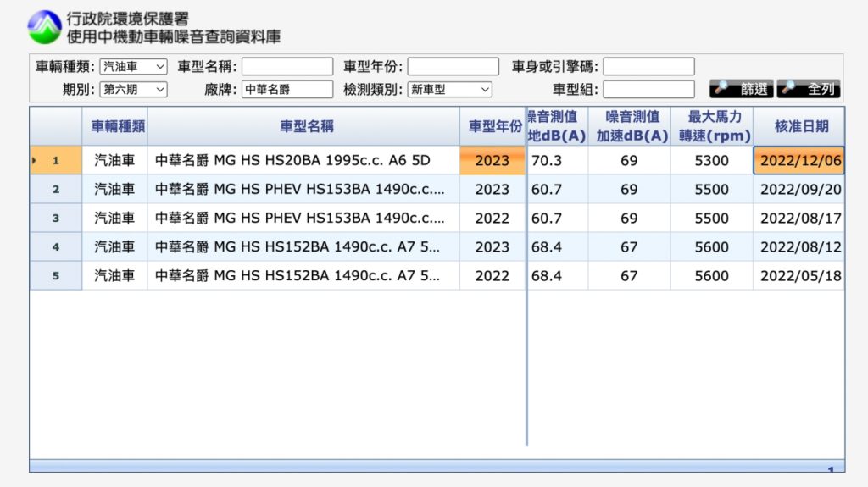
Task: Click acceleration noise 69 in row 1
Action: (630, 160)
